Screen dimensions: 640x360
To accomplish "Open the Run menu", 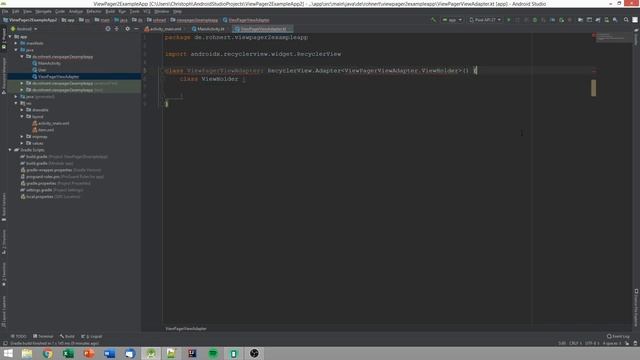I will (x=122, y=11).
